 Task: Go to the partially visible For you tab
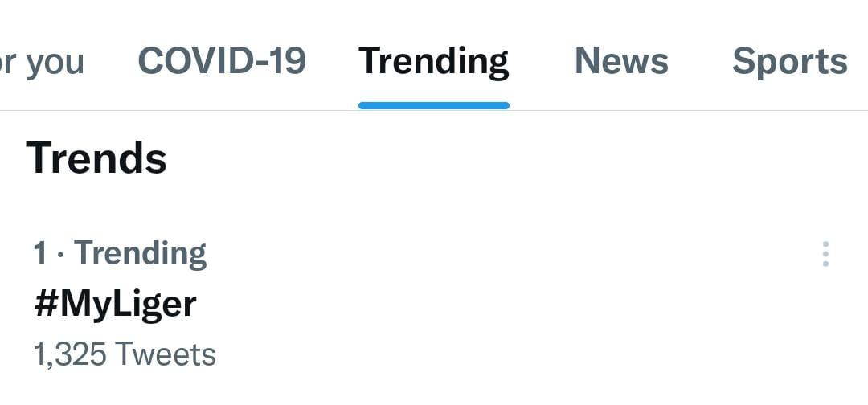click(42, 62)
